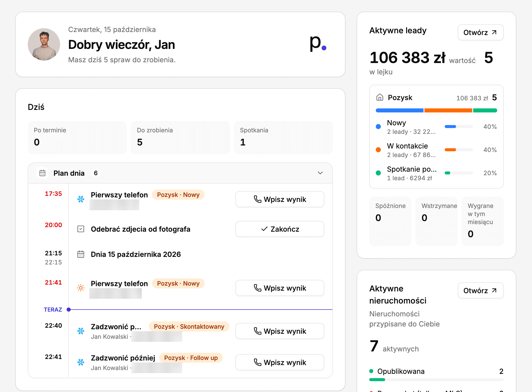Click the green segment of Pozysk funnel bar
The image size is (532, 392).
[485, 110]
